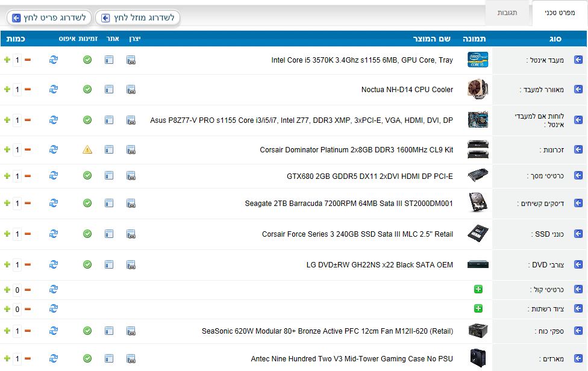Add a sound card with green plus
Viewport: 588px width, 371px height.
pyautogui.click(x=478, y=290)
